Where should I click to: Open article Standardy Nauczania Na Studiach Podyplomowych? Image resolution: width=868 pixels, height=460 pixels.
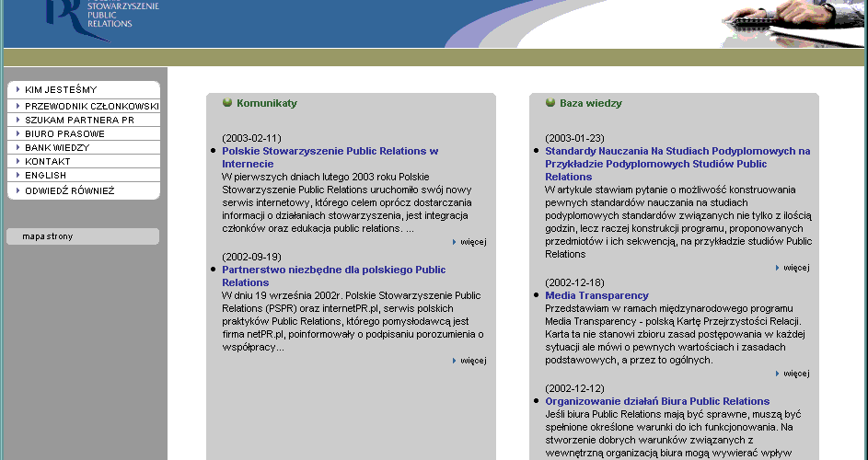click(x=677, y=164)
